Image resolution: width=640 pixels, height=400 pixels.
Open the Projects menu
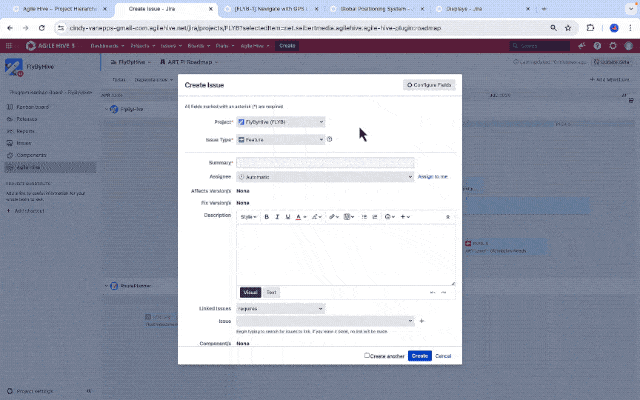(142, 46)
